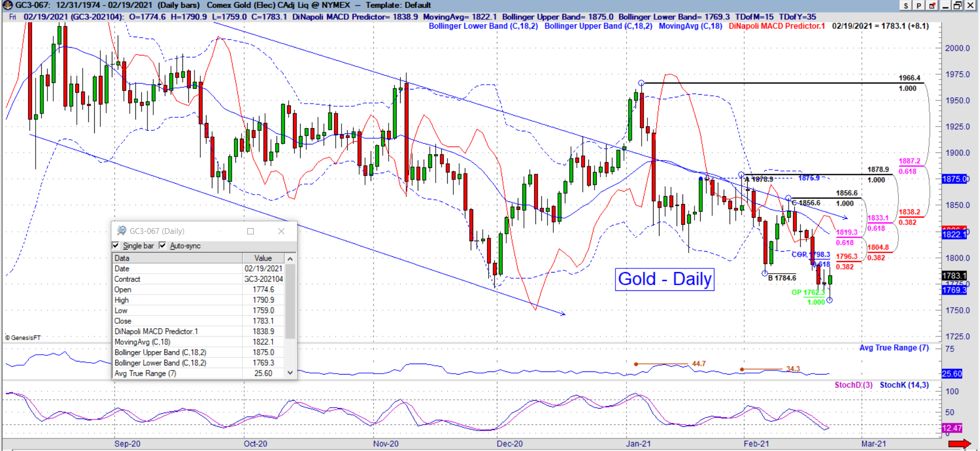Click the 1783.1 black last price badge
The width and height of the screenshot is (980, 451).
coord(954,276)
